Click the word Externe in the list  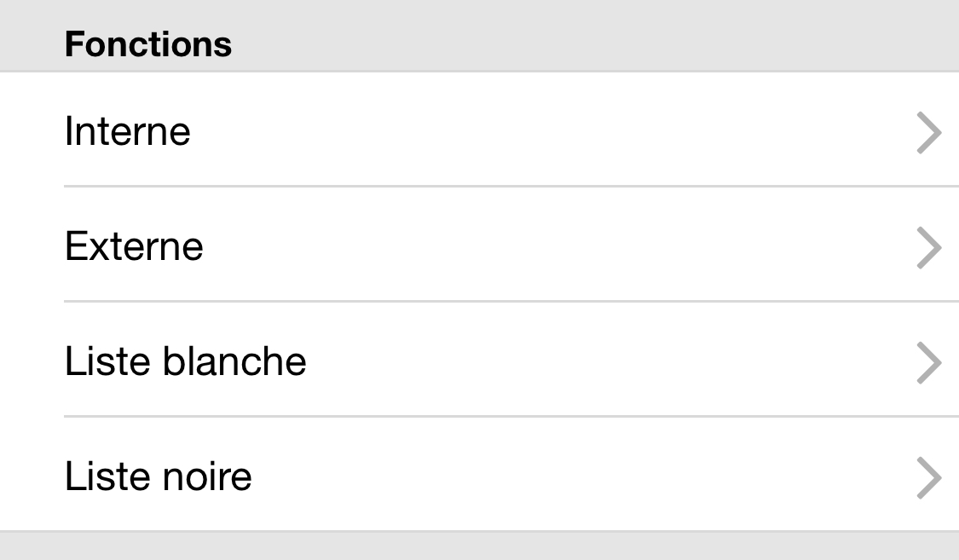(134, 246)
